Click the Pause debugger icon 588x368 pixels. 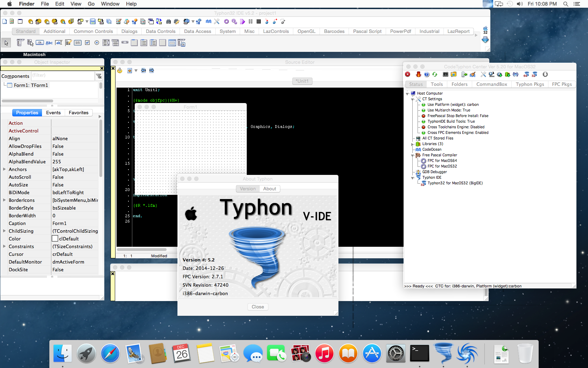point(251,21)
